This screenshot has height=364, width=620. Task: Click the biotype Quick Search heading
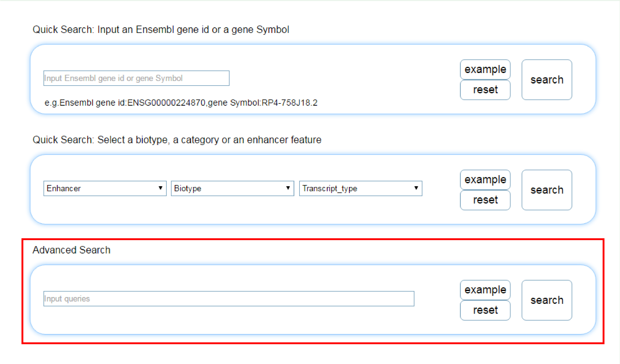click(x=177, y=140)
